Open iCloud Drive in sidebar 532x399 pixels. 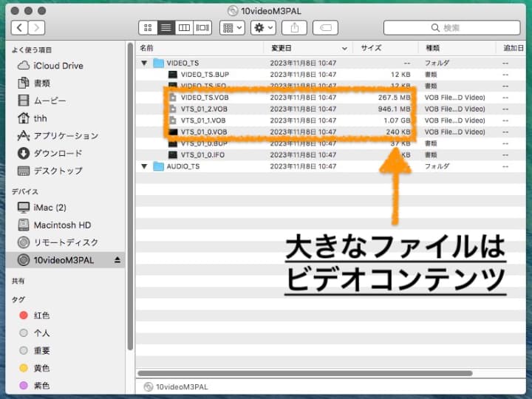click(x=58, y=66)
